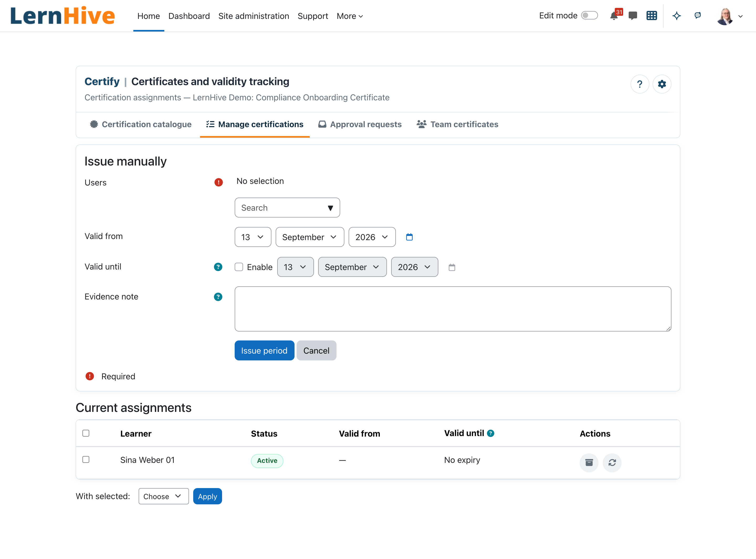Expand the More menu
This screenshot has height=559, width=756.
350,16
